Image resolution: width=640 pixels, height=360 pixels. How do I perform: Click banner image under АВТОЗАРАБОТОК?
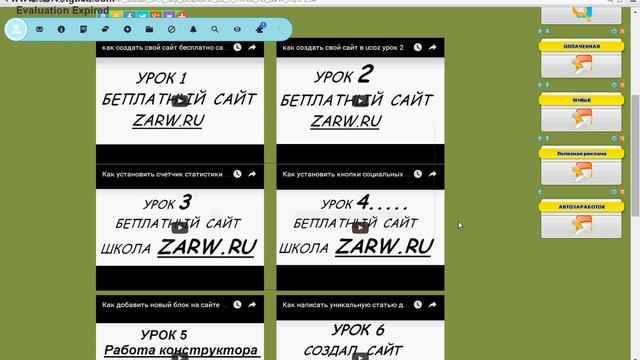581,225
